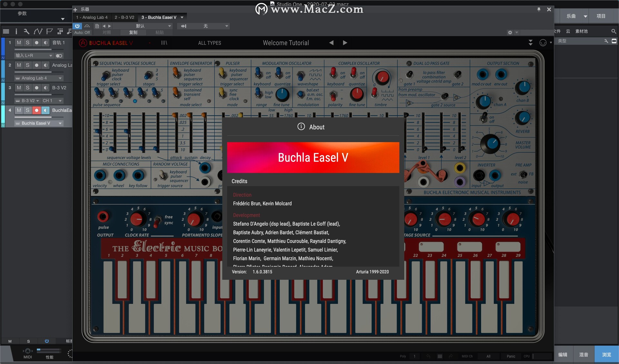
Task: Click the wrench track options icon
Action: (x=26, y=31)
